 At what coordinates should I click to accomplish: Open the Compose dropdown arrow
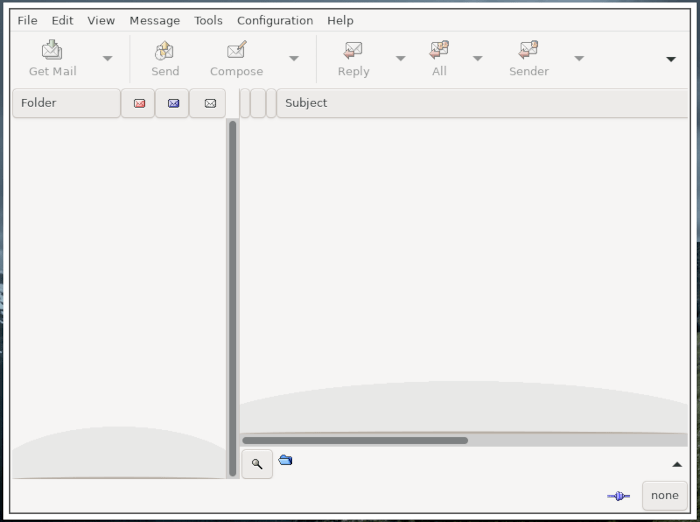pos(294,58)
